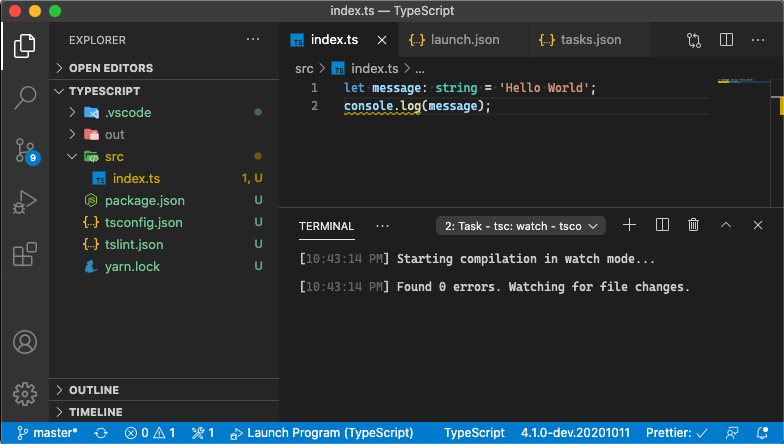Screen dimensions: 784x444
Task: Click 'Starting compilation in watch mode' line
Action: [x=477, y=259]
